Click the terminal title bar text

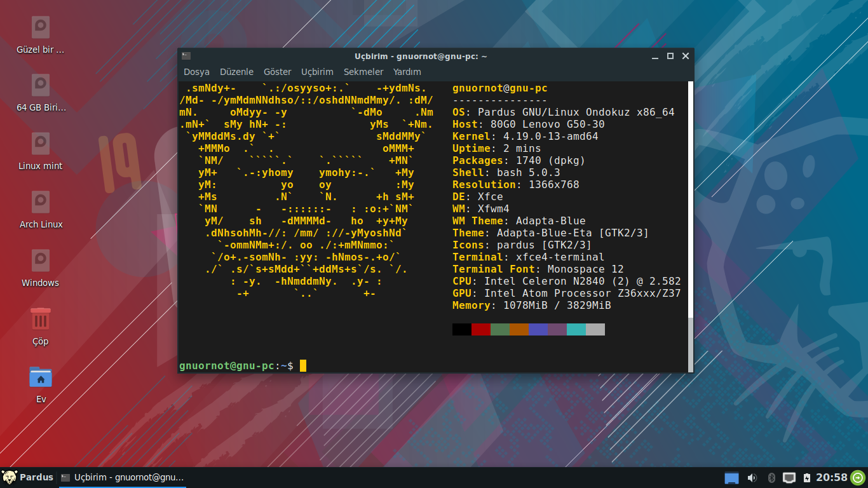pos(421,56)
